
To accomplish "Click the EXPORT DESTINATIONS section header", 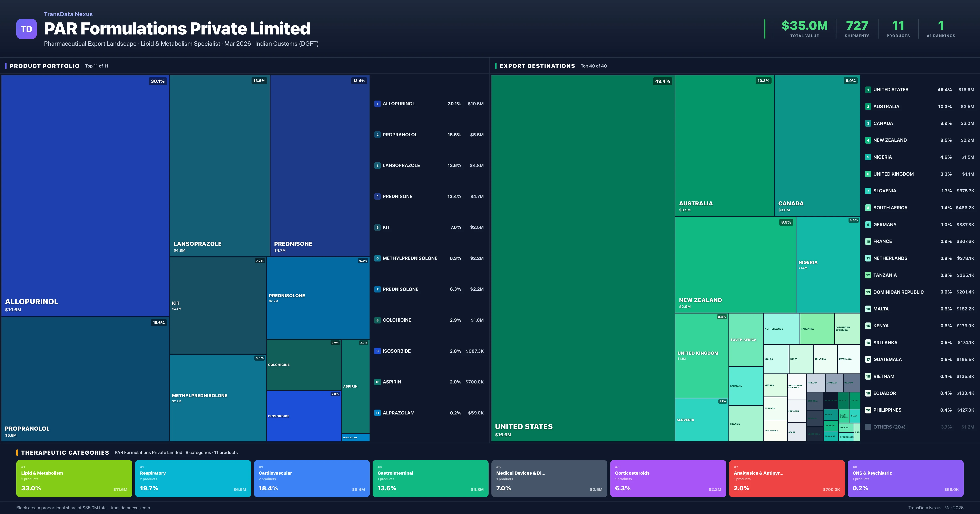I will [x=537, y=66].
